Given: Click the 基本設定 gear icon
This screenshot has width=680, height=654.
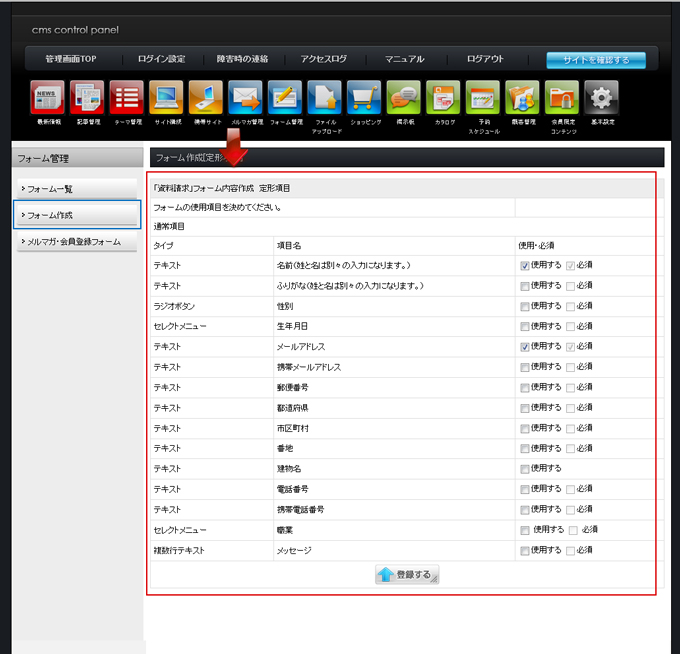Looking at the screenshot, I should coord(601,98).
